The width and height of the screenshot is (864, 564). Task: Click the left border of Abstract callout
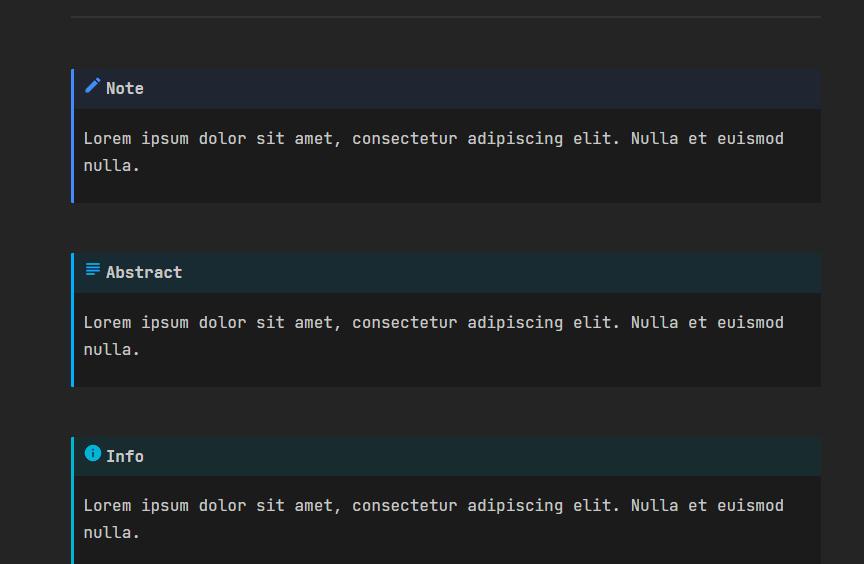click(73, 320)
